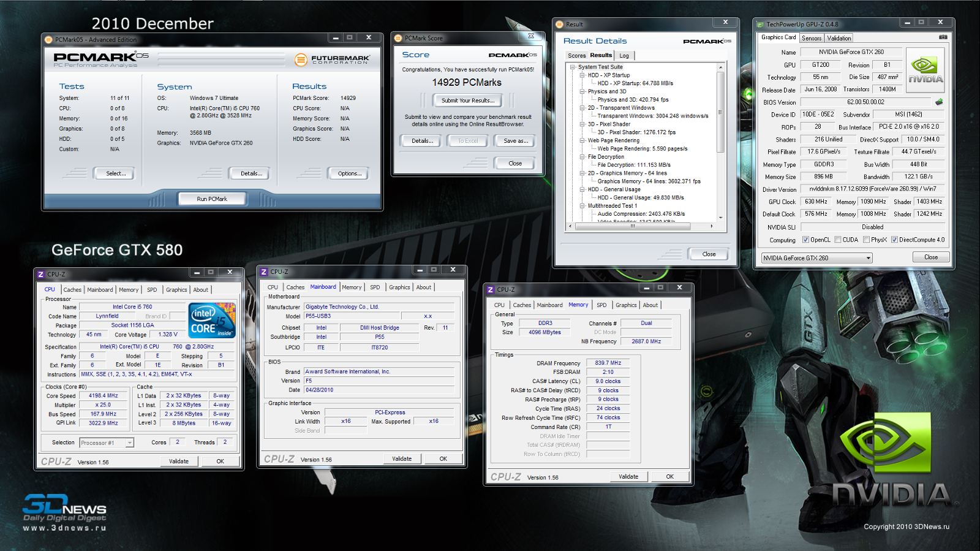Click Options... button in PCMark05
This screenshot has height=551, width=980.
tap(350, 173)
